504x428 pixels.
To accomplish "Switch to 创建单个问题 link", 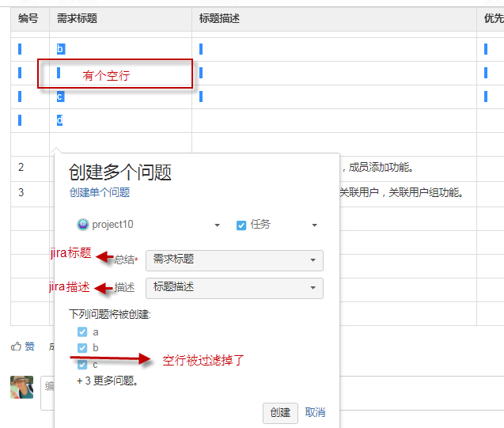I will click(x=100, y=192).
